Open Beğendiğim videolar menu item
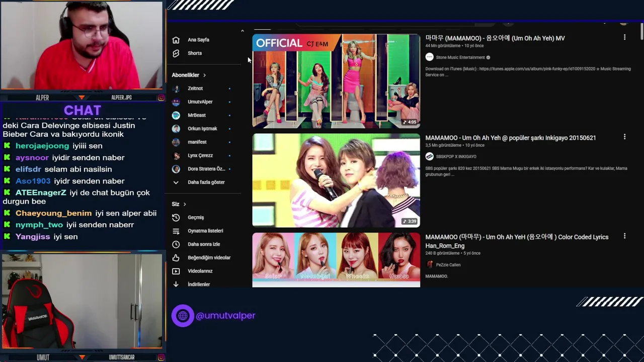This screenshot has height=362, width=644. [x=209, y=258]
